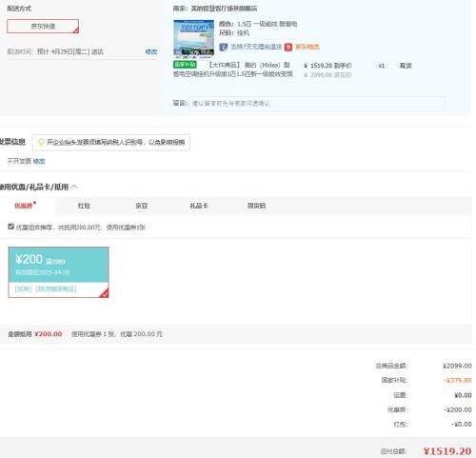
Task: Click the ¥200.00 amount deducted text
Action: pos(49,334)
